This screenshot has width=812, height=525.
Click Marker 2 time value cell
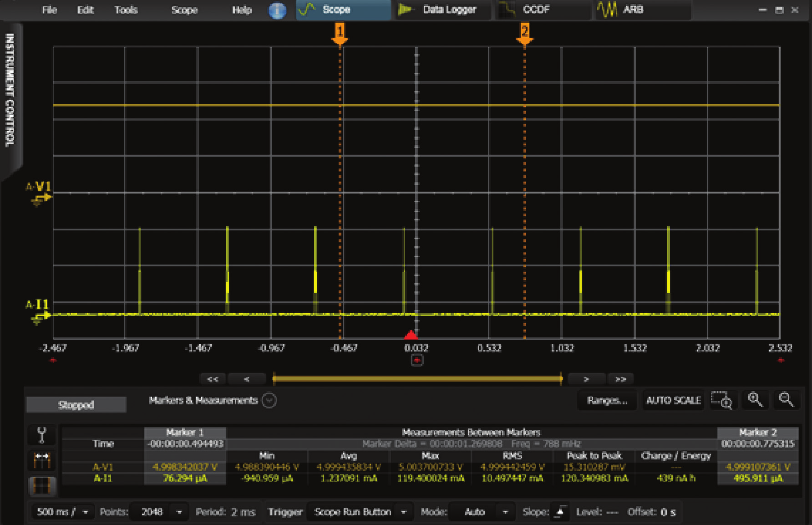(758, 444)
